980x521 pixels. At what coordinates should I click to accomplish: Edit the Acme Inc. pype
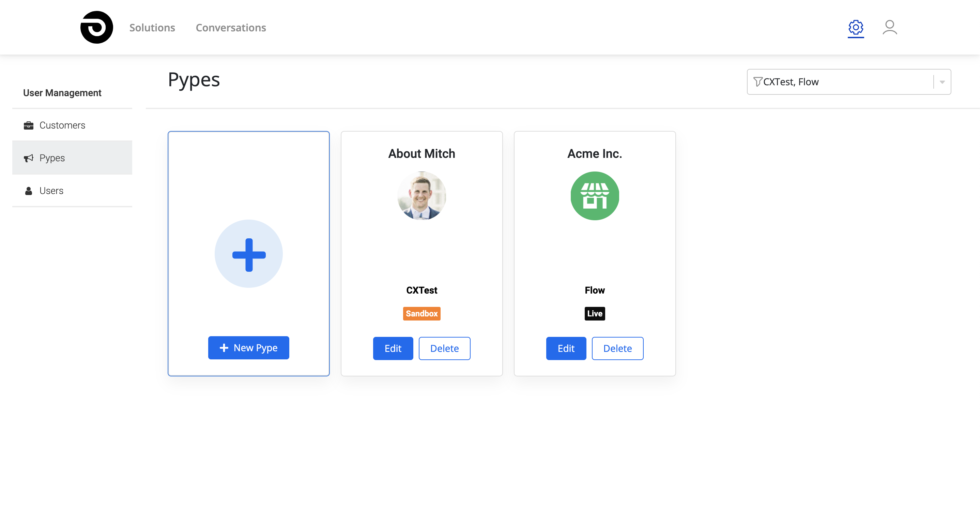[x=566, y=348]
